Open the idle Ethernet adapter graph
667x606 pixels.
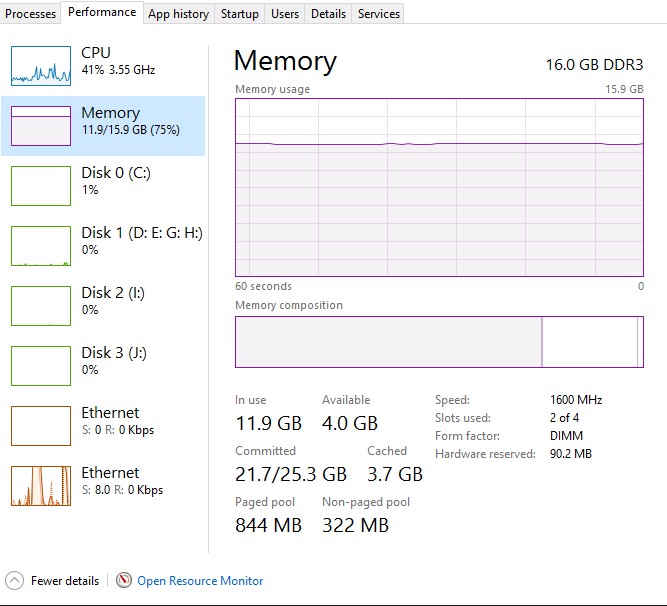pyautogui.click(x=41, y=425)
